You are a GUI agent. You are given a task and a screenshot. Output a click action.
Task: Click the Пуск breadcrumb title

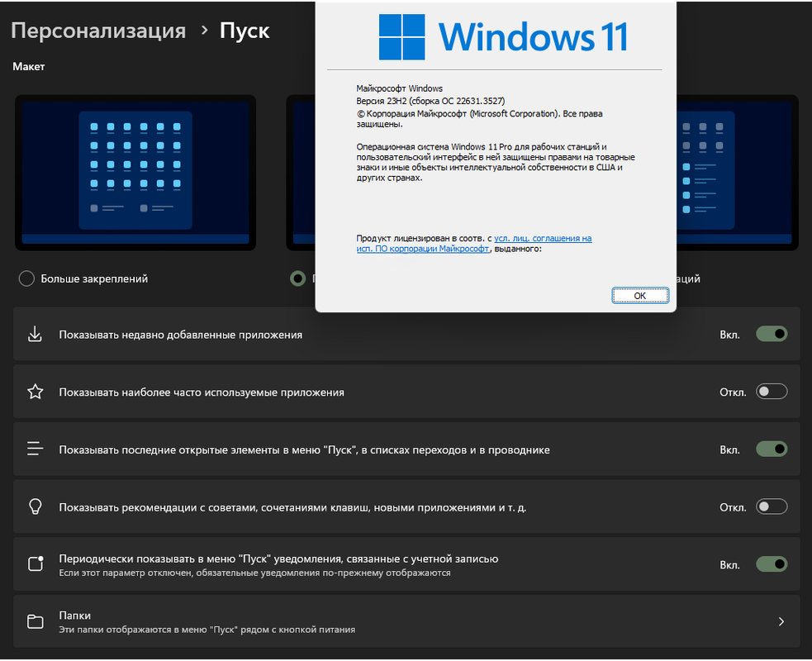245,31
